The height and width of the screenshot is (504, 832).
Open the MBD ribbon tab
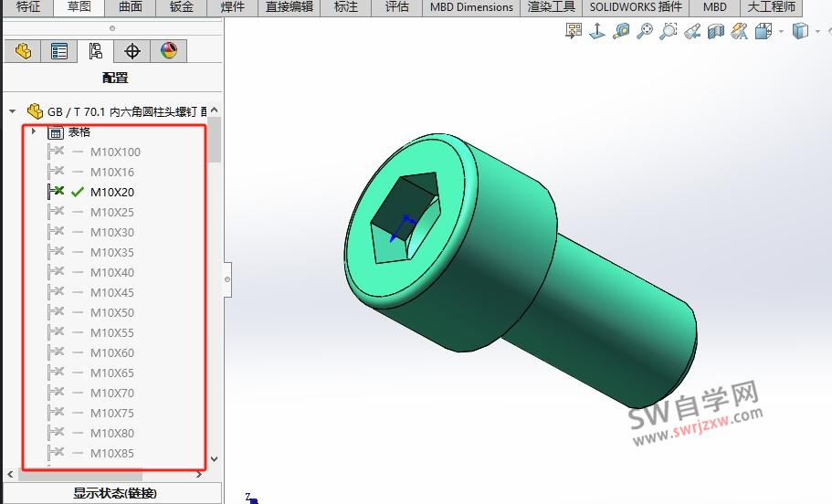[715, 7]
